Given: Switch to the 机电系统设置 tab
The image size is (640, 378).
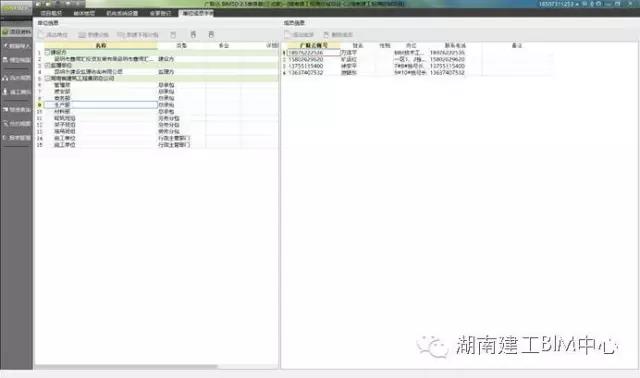Looking at the screenshot, I should pyautogui.click(x=122, y=13).
